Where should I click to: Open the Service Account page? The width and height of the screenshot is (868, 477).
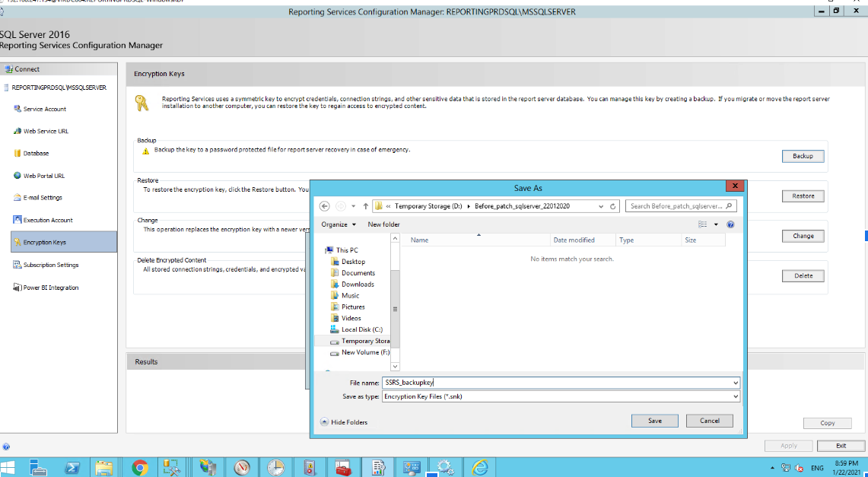pyautogui.click(x=45, y=109)
